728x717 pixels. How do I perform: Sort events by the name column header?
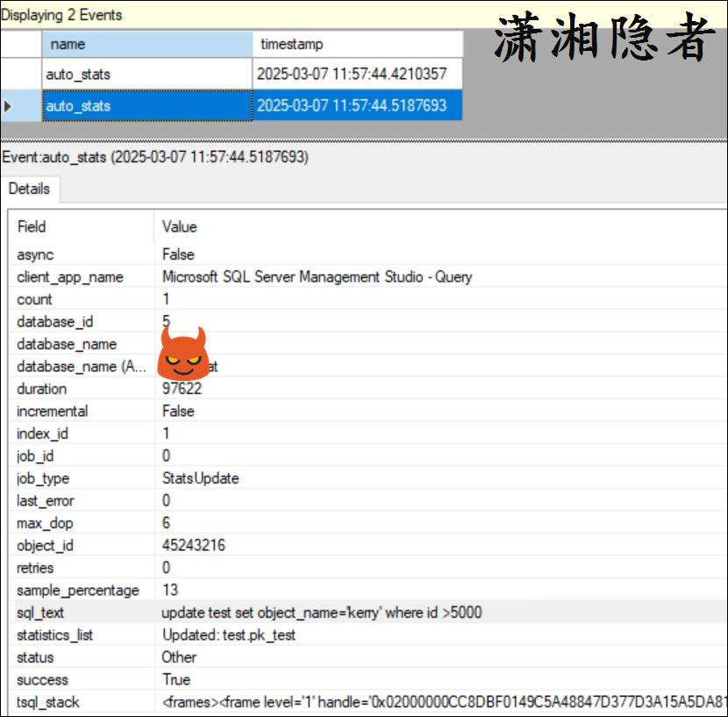click(146, 45)
